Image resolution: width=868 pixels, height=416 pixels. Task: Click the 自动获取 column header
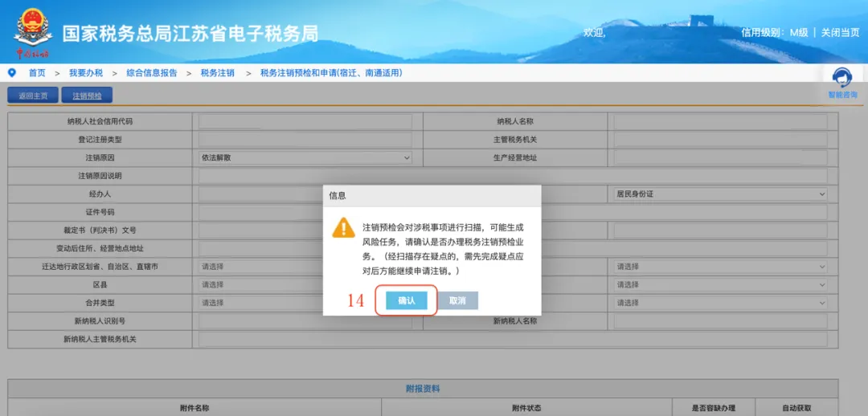(x=796, y=408)
